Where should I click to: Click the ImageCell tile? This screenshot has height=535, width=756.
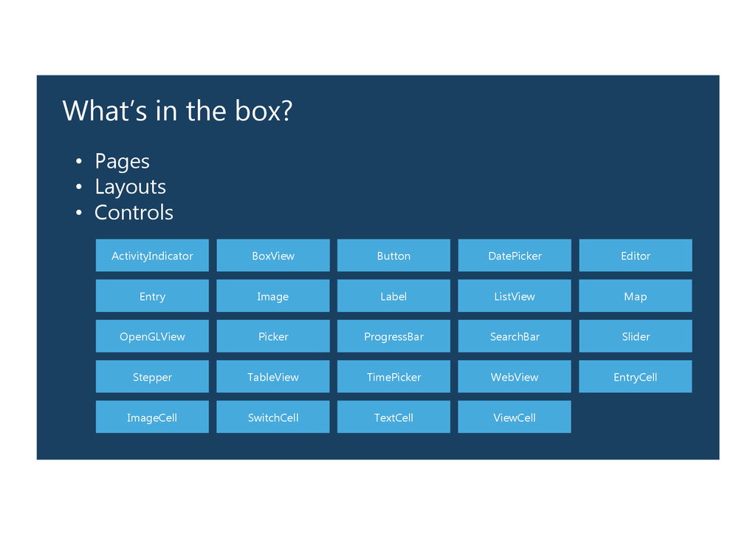[x=152, y=417]
